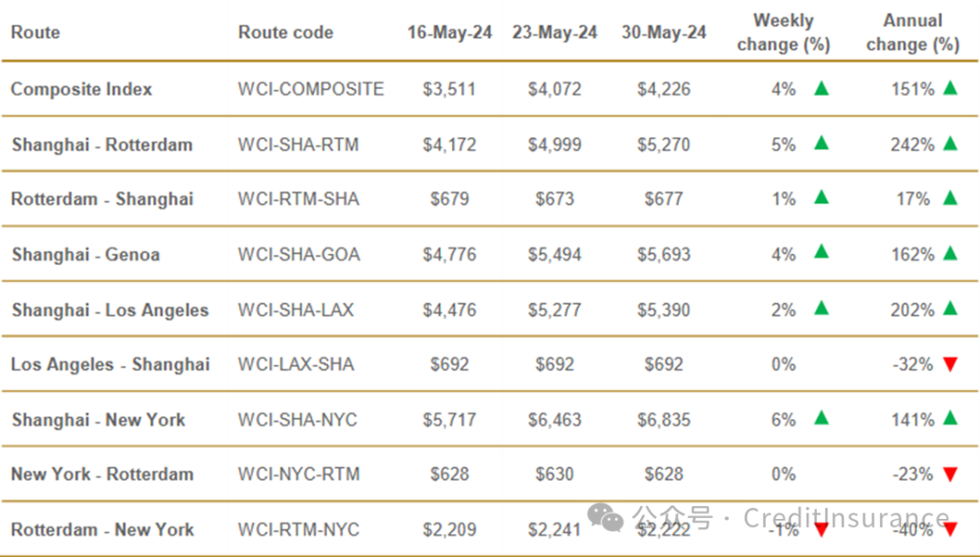Screen dimensions: 980x557
Task: Click the Weekly change (%) header
Action: click(x=783, y=33)
